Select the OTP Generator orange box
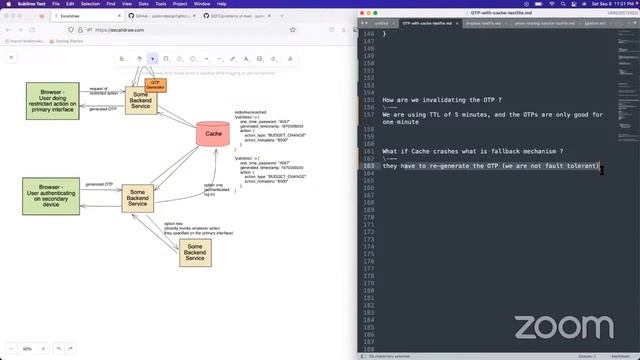 click(x=156, y=85)
